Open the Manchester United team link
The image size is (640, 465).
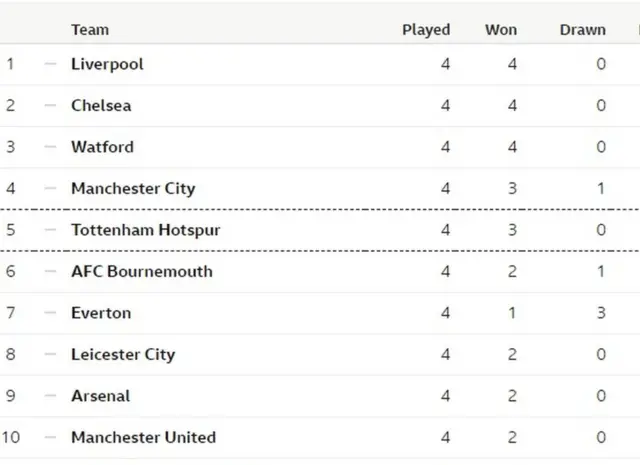coord(143,437)
